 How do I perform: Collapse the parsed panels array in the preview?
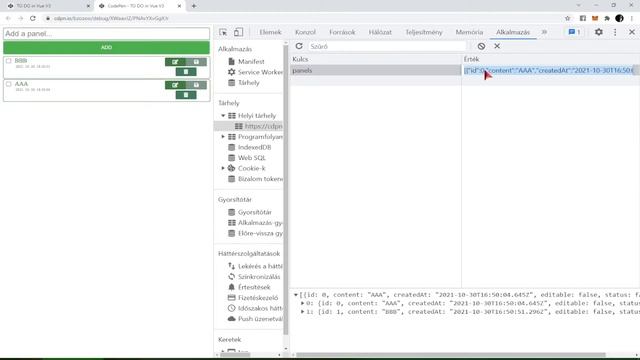(296, 295)
